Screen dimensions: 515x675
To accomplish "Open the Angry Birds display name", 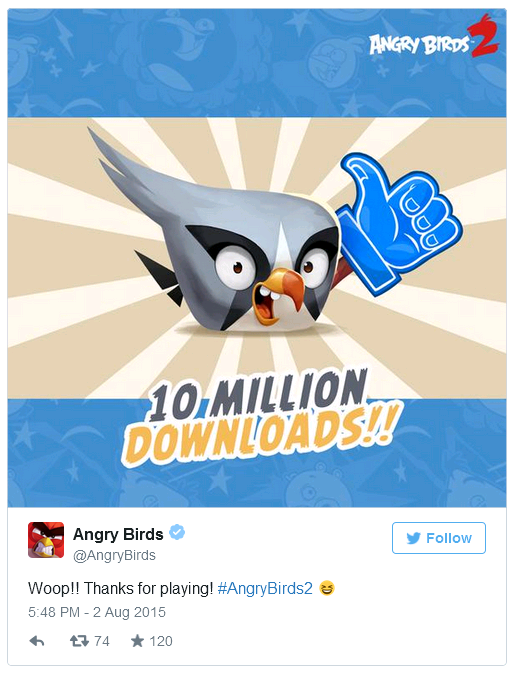I will pos(118,534).
